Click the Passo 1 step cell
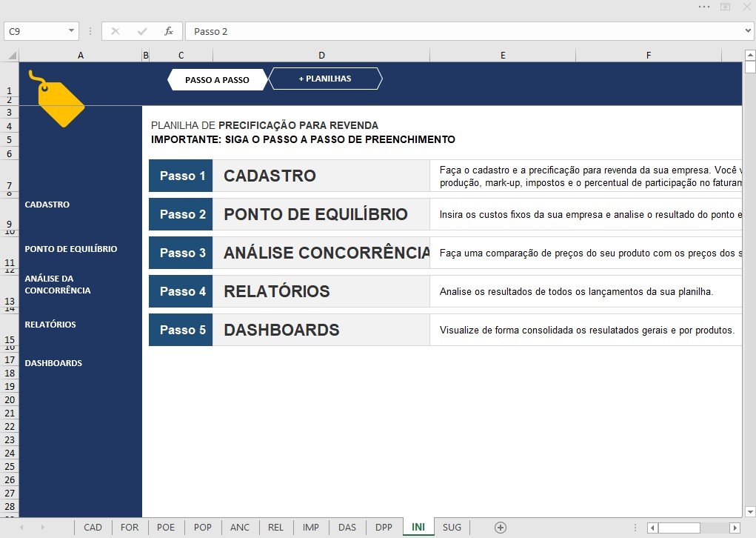 point(181,176)
